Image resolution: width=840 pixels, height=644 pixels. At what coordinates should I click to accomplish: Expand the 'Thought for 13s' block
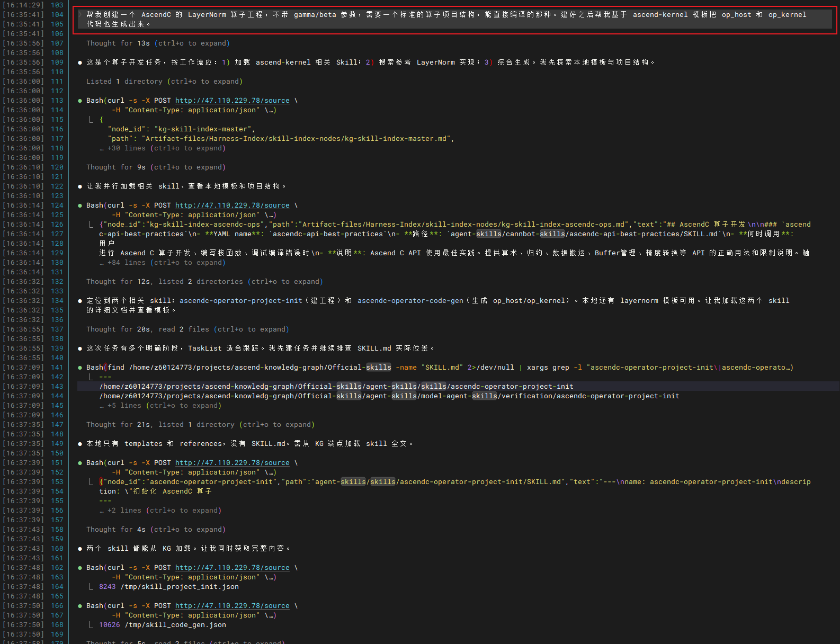(x=158, y=43)
